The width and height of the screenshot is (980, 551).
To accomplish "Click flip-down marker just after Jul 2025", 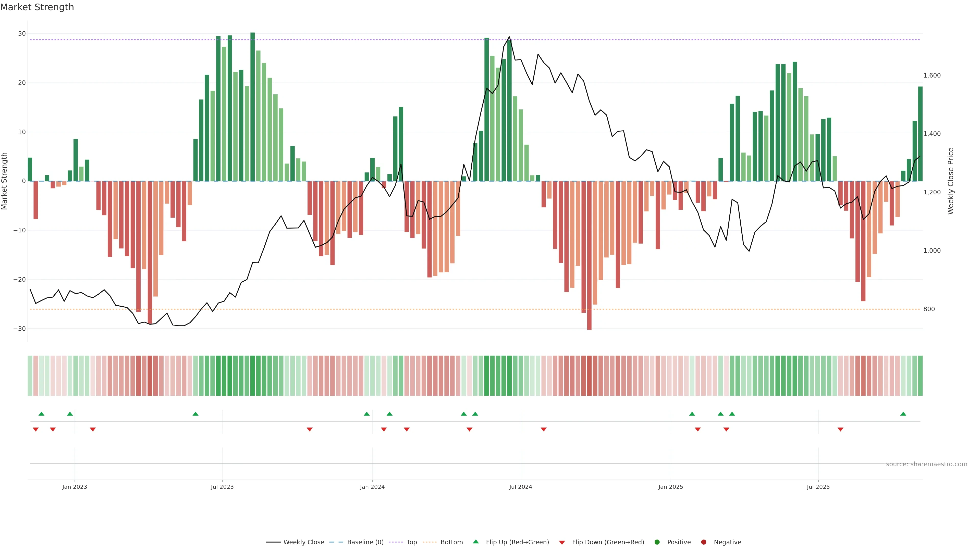I will pyautogui.click(x=840, y=429).
